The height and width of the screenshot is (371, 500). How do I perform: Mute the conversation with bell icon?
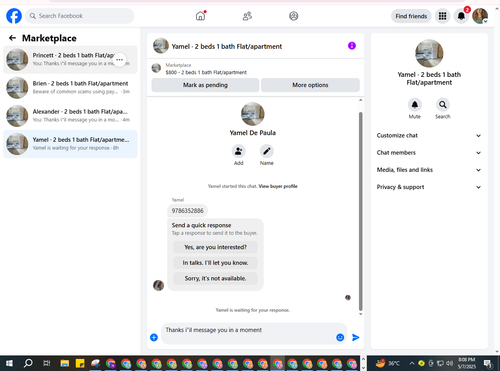click(415, 105)
